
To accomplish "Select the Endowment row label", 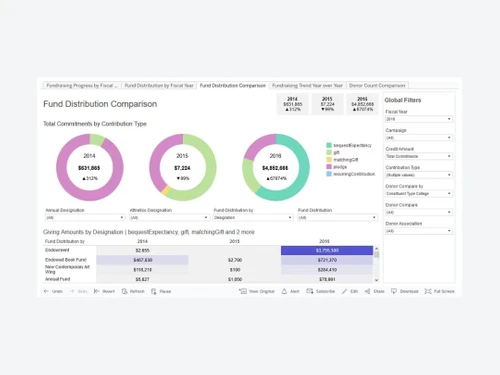I will (57, 250).
